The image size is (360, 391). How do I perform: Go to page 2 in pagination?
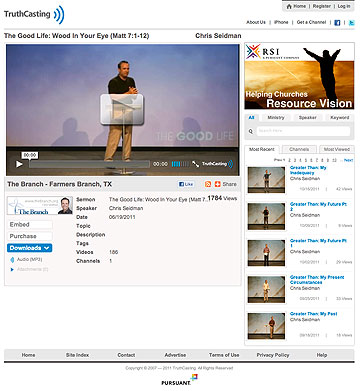coord(290,160)
